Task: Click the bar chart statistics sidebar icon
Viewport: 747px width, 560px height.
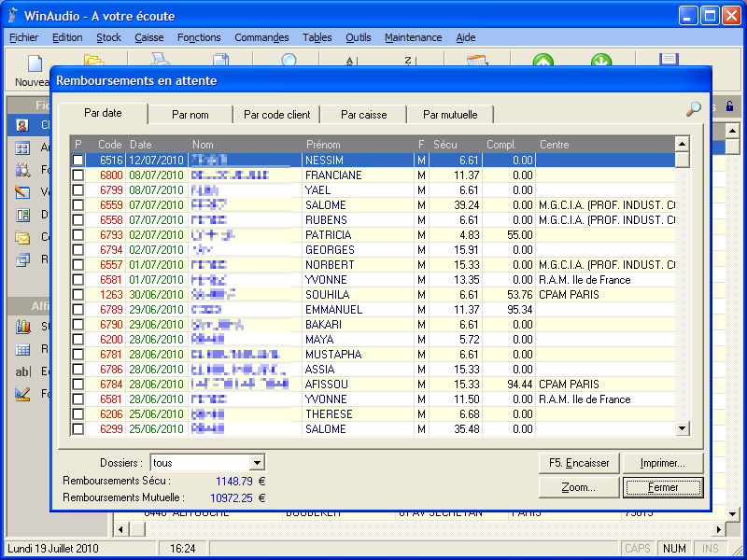Action: pos(23,327)
